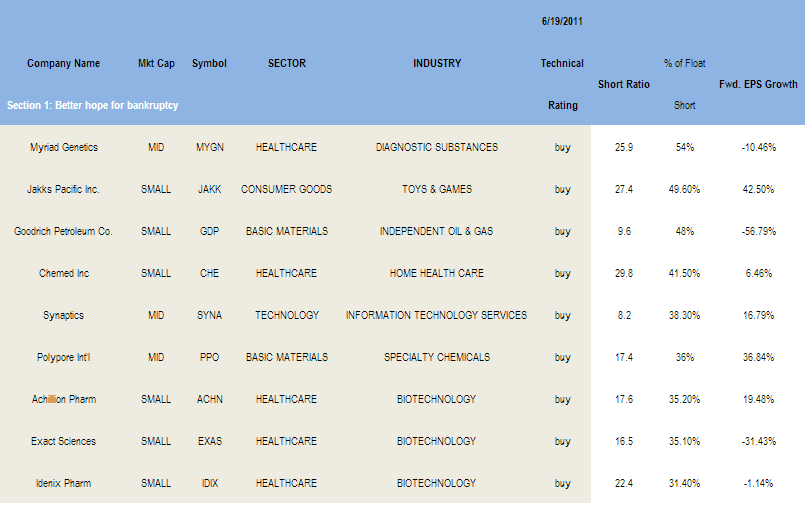
Task: Click the 6/19/2011 date text
Action: click(562, 21)
